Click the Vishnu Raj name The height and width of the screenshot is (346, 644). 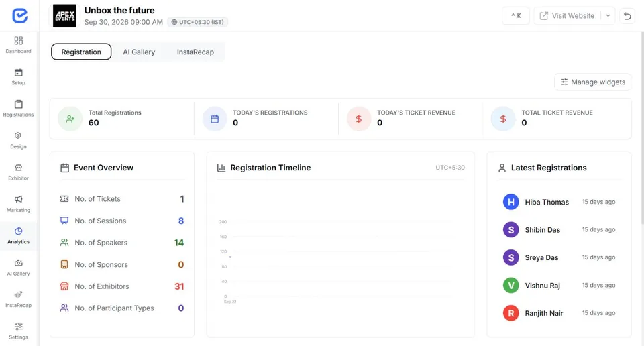pyautogui.click(x=543, y=285)
